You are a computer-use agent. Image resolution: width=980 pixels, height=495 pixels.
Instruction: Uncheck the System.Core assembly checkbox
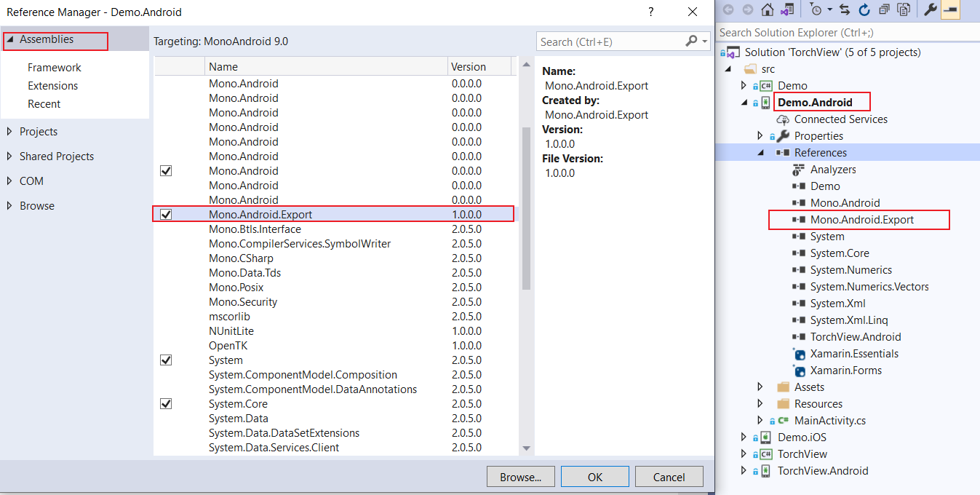tap(166, 403)
